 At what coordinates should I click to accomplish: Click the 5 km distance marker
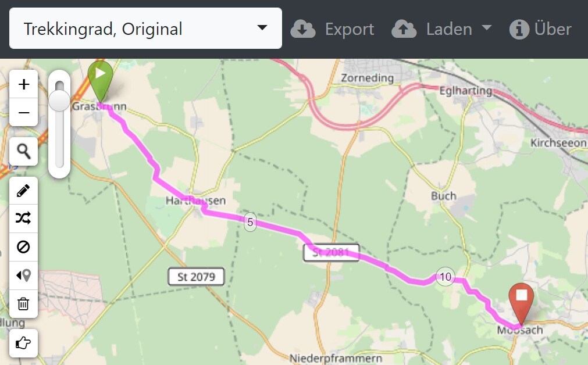coord(250,222)
